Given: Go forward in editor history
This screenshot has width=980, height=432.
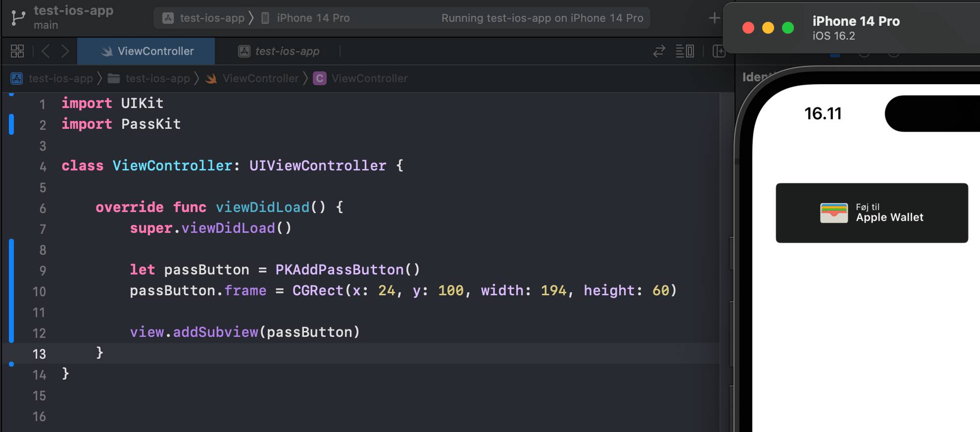Looking at the screenshot, I should (x=65, y=51).
